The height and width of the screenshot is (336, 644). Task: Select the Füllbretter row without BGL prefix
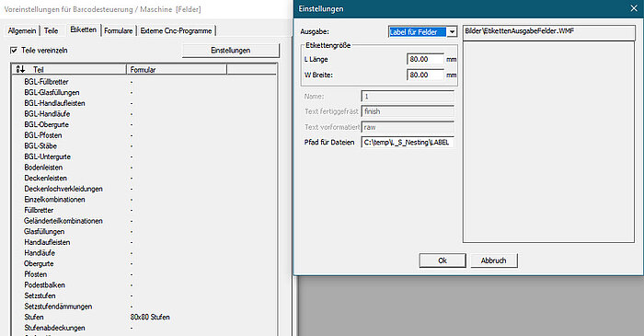pos(144,210)
